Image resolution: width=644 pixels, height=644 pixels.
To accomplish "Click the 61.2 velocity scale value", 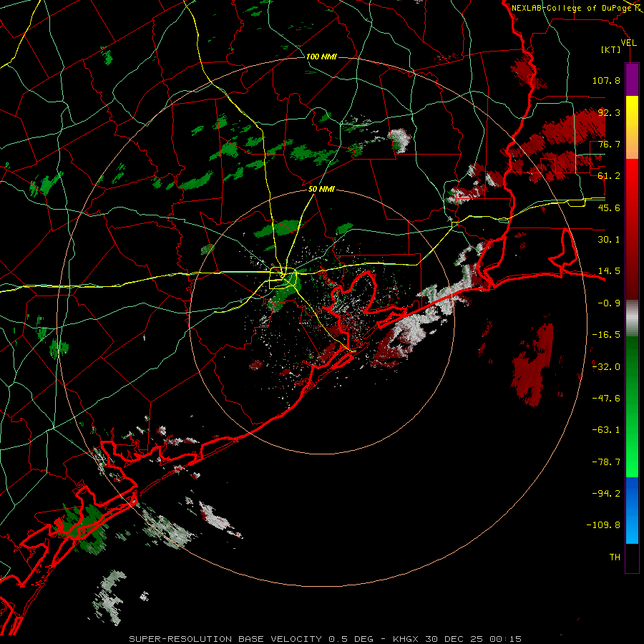I will tap(609, 176).
